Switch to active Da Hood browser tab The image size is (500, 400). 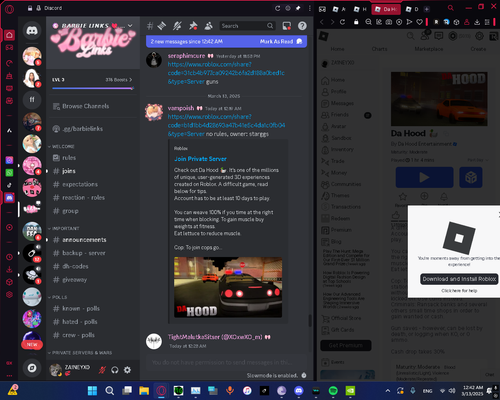[x=386, y=9]
